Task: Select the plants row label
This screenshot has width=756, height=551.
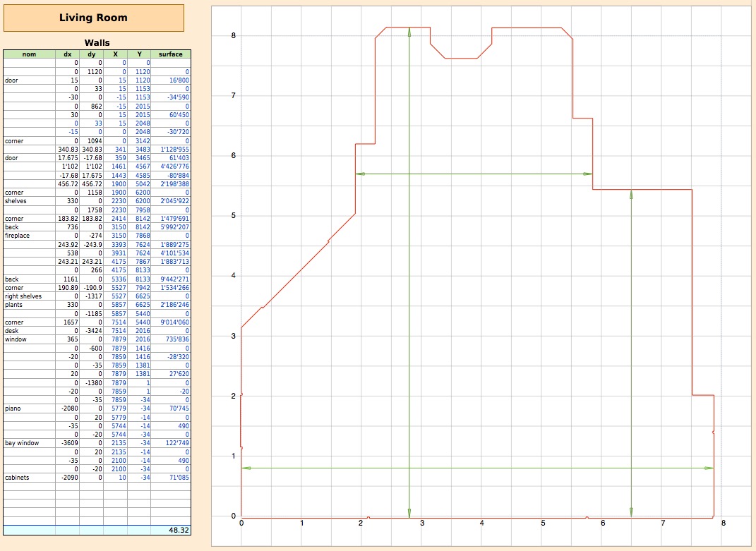Action: pyautogui.click(x=13, y=305)
